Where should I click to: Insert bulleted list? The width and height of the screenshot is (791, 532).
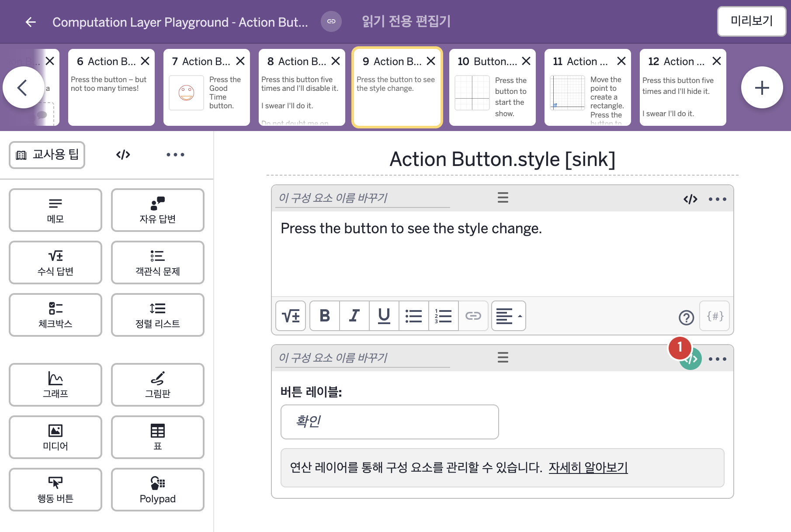tap(414, 316)
